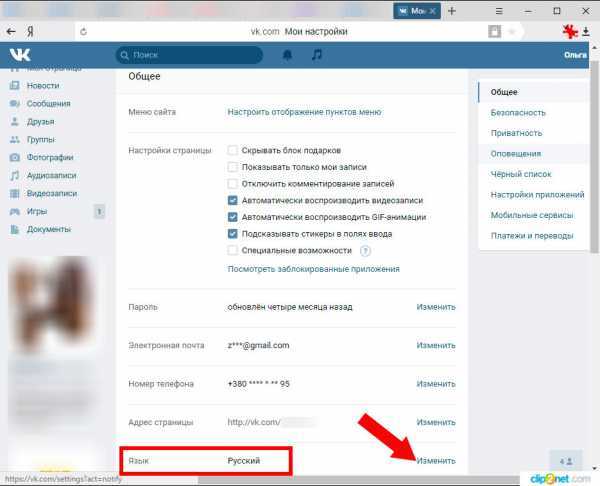Enable Скрывать блок подарков checkbox
The width and height of the screenshot is (600, 486).
(232, 150)
